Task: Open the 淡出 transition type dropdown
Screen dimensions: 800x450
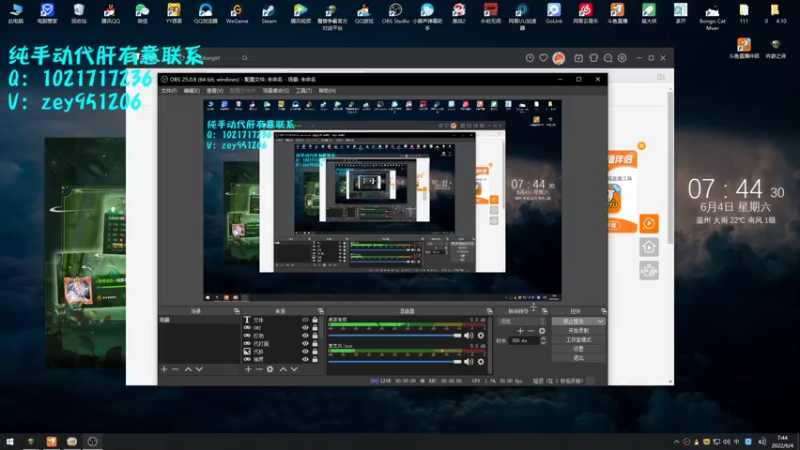Action: (x=522, y=321)
